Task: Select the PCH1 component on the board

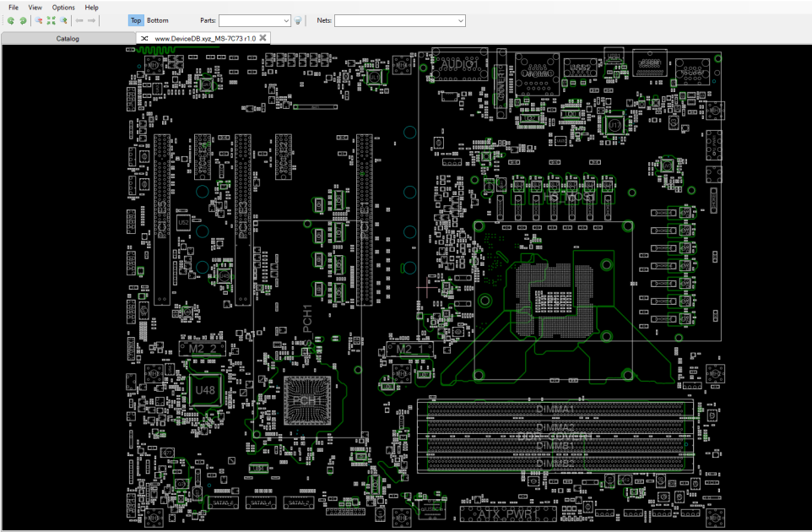Action: (x=307, y=400)
